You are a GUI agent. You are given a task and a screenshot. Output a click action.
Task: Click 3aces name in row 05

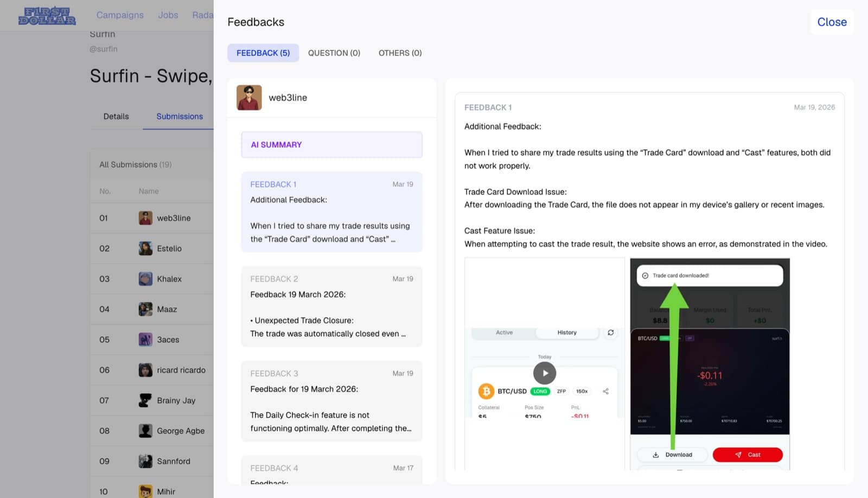(168, 340)
